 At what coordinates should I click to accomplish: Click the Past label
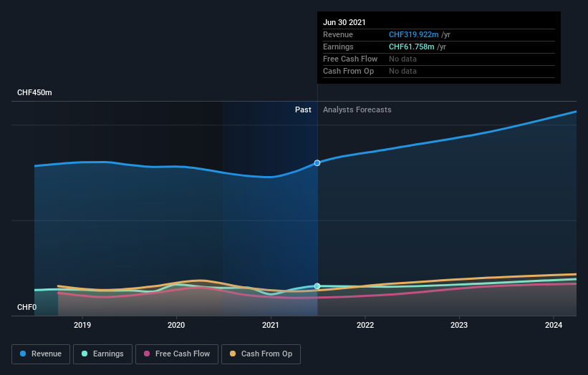[303, 109]
